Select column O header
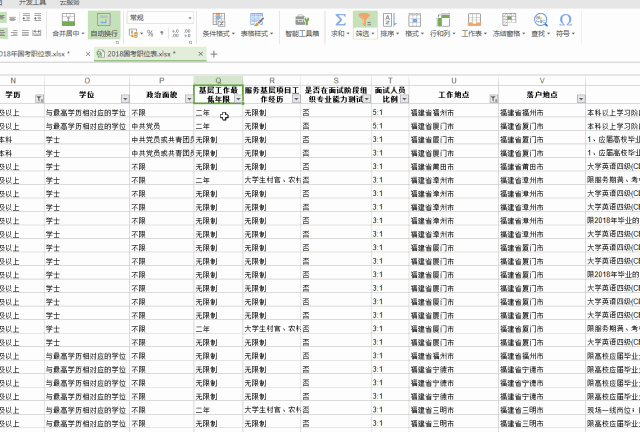 [x=87, y=80]
